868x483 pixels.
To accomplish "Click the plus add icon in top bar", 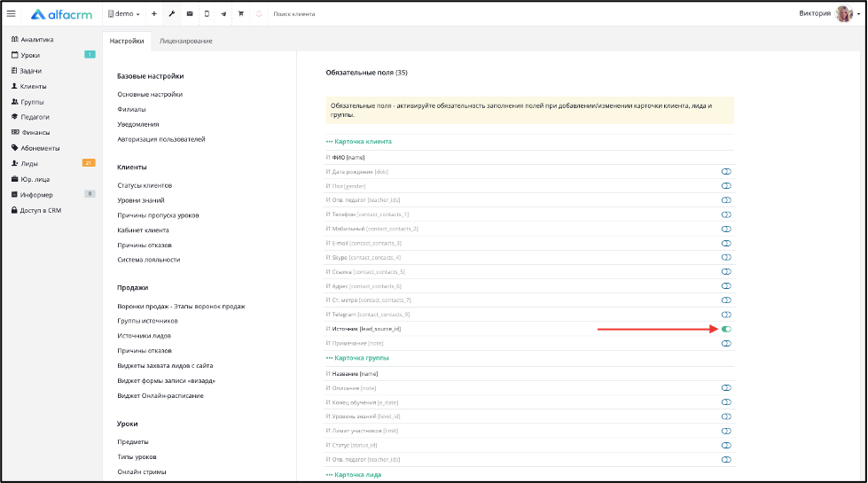I will click(154, 14).
